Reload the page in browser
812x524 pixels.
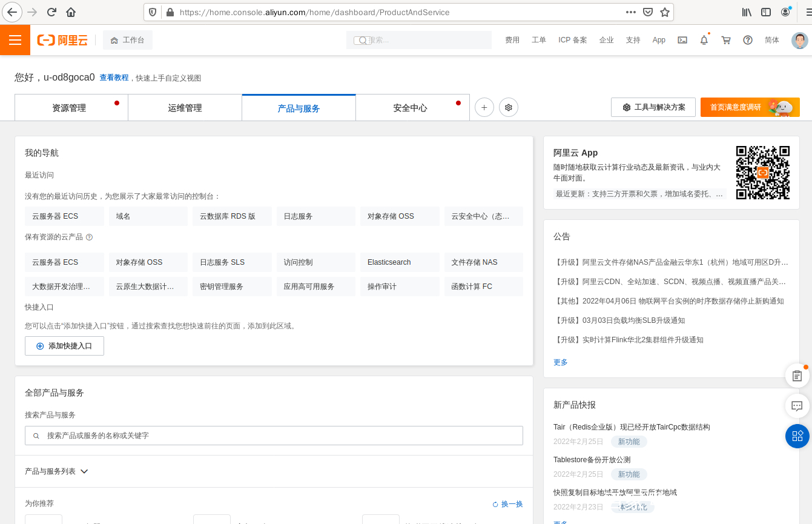click(51, 12)
